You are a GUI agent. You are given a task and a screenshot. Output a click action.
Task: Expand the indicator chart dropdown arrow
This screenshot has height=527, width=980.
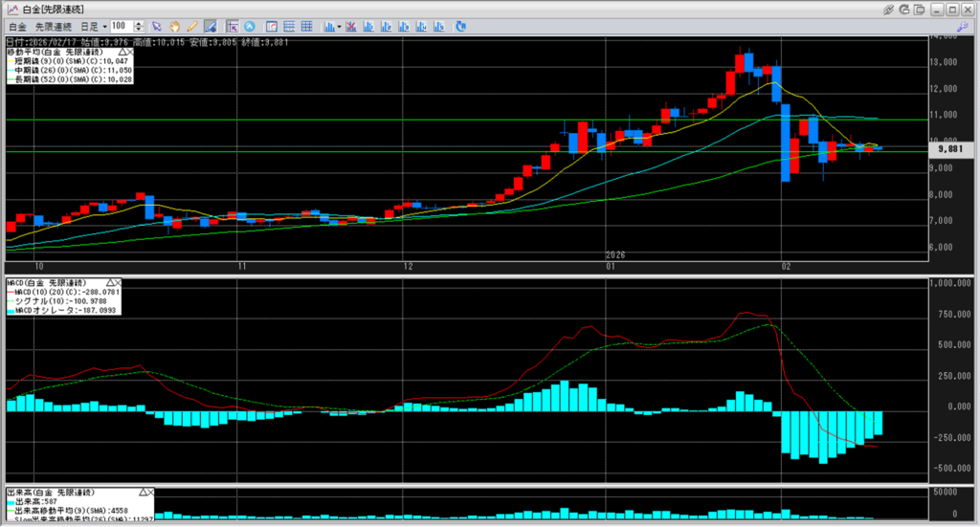tap(339, 26)
